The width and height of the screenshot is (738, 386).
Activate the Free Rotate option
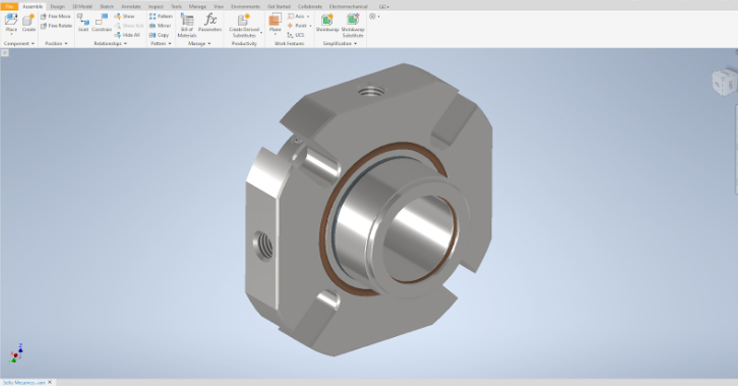tap(56, 25)
